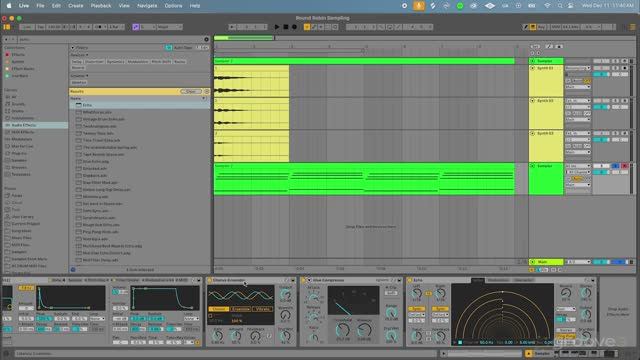Click the save icon on Chorus-Ensemble header
640x360 pixels.
(x=293, y=280)
